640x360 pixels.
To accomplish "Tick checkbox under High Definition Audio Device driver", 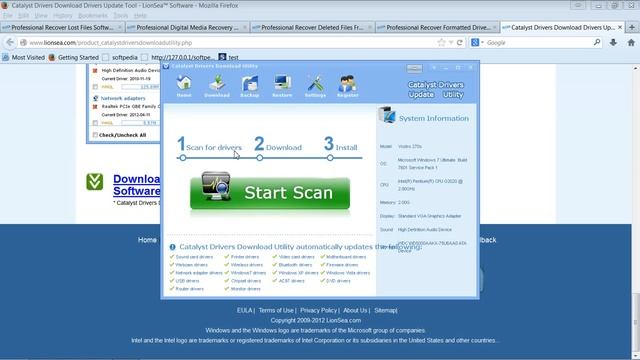I will click(x=95, y=87).
